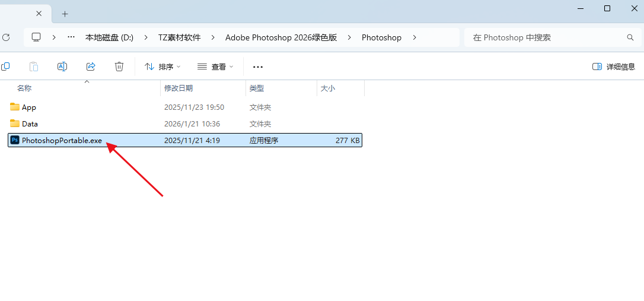Image resolution: width=644 pixels, height=301 pixels.
Task: Click the magnifier search icon
Action: coord(630,37)
